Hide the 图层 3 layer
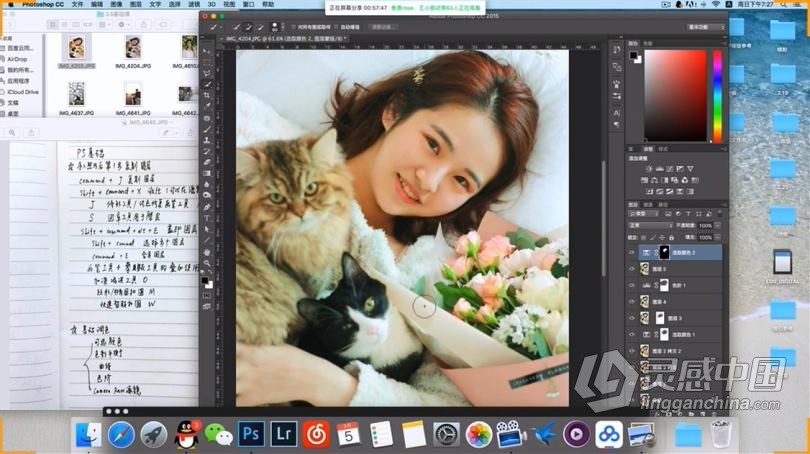 pos(632,318)
